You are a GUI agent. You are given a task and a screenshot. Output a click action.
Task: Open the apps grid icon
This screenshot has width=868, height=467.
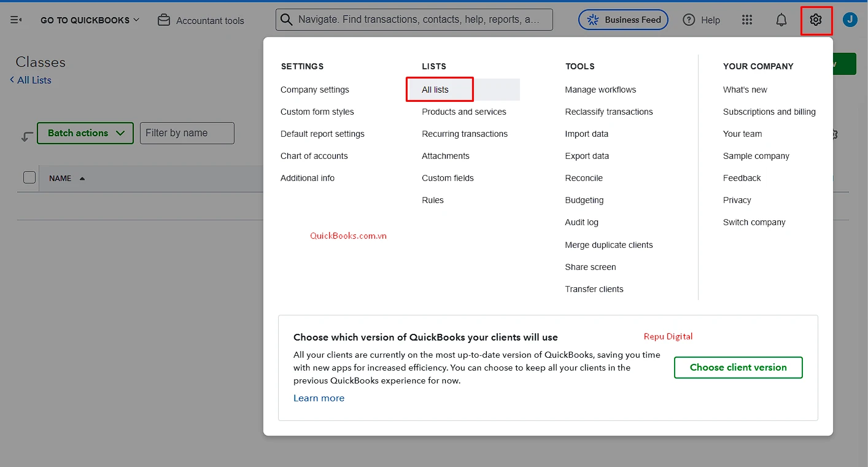pyautogui.click(x=747, y=19)
